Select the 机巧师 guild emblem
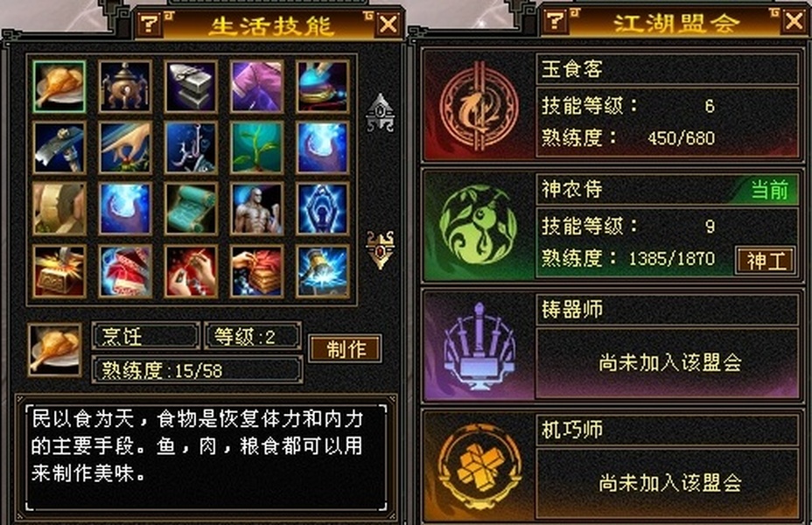 pyautogui.click(x=479, y=466)
